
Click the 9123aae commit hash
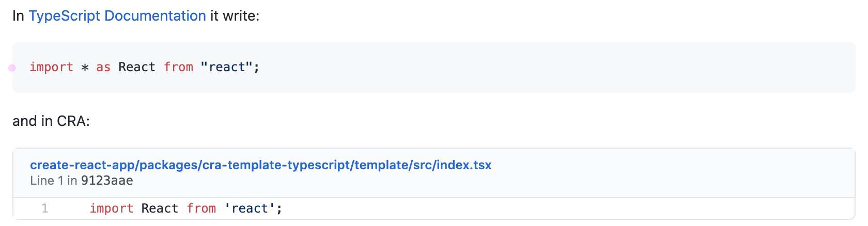click(107, 181)
